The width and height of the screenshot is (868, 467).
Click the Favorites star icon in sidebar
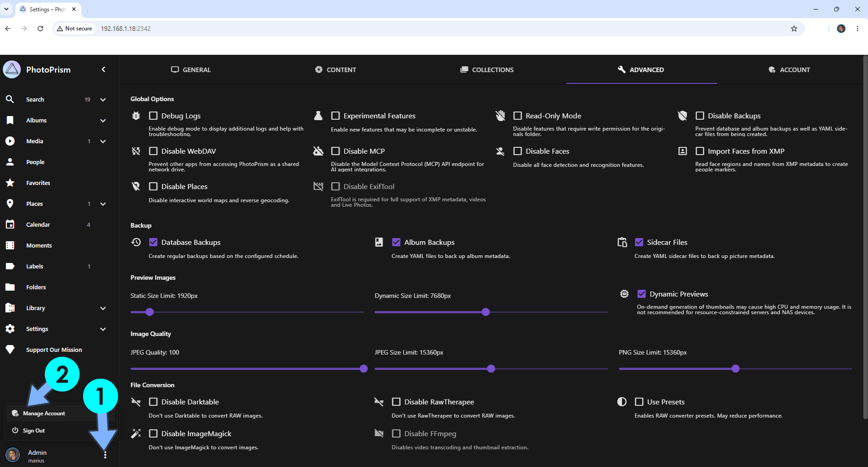(10, 183)
